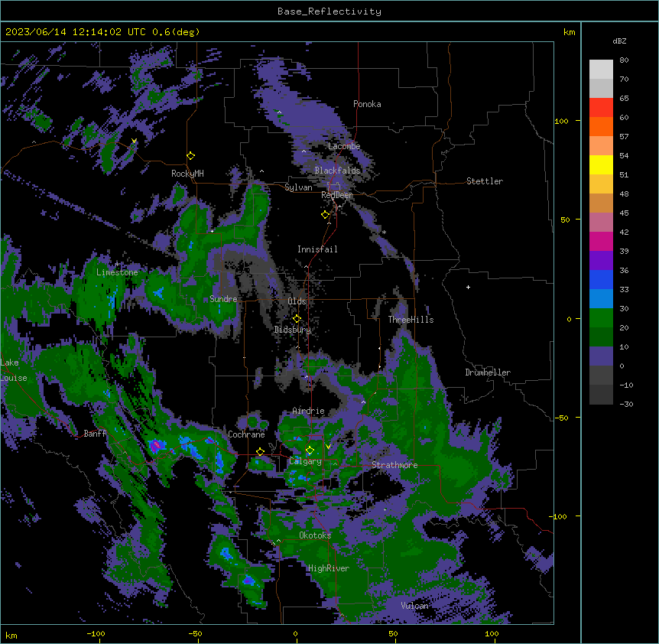
Task: Click the km unit label at bottom left
Action: pyautogui.click(x=11, y=636)
